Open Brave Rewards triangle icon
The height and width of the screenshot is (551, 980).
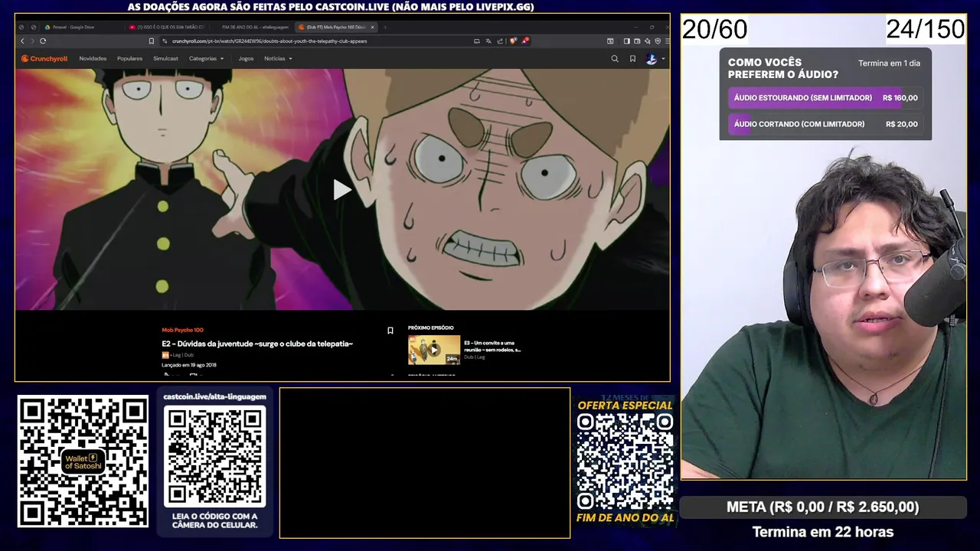525,41
